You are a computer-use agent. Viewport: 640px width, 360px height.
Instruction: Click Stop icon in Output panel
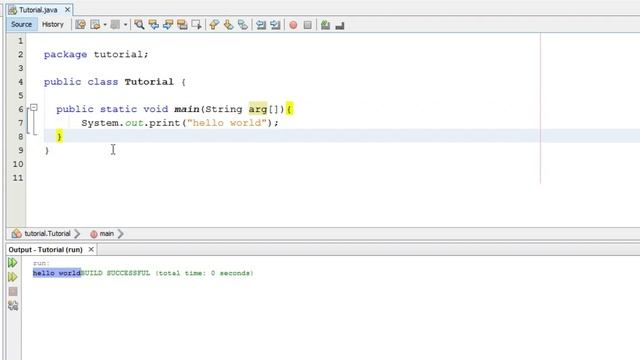pyautogui.click(x=13, y=291)
